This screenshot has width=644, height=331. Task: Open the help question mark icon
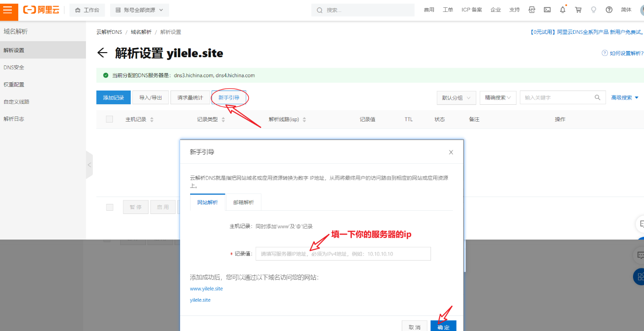(609, 10)
